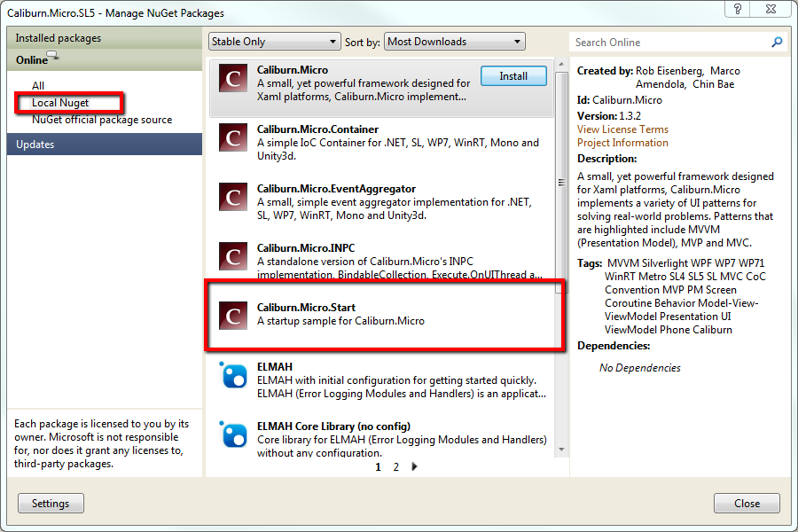Open the Most Downloads sort dropdown
Screen dimensions: 798x532
point(455,42)
